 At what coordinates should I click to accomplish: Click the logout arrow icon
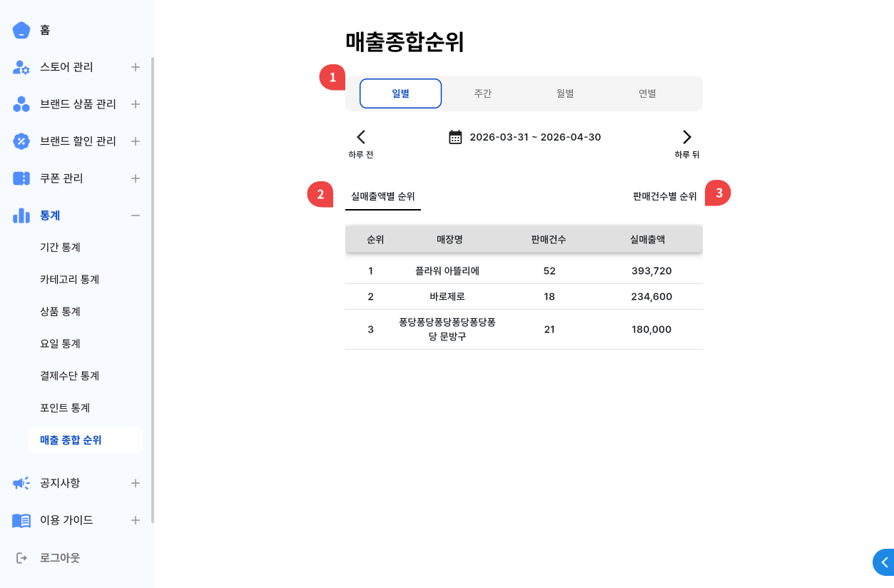(21, 557)
